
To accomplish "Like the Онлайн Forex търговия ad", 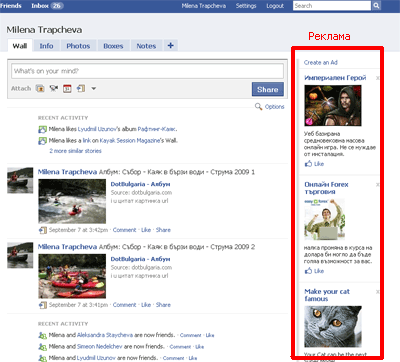I will pyautogui.click(x=314, y=271).
